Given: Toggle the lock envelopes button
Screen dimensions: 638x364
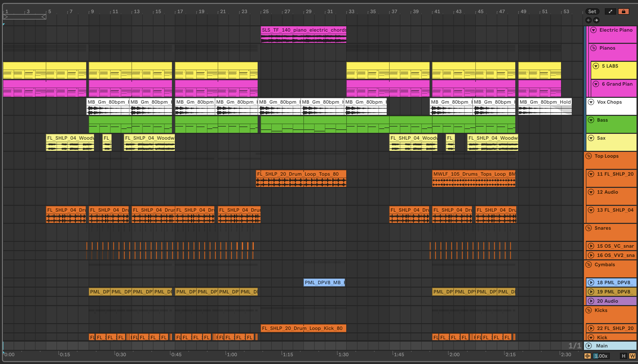Looking at the screenshot, I should tap(623, 11).
